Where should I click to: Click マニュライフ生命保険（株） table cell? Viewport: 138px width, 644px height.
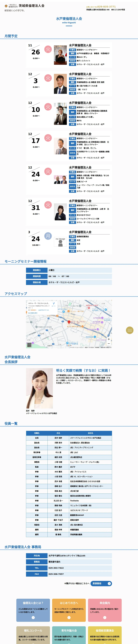(90, 506)
